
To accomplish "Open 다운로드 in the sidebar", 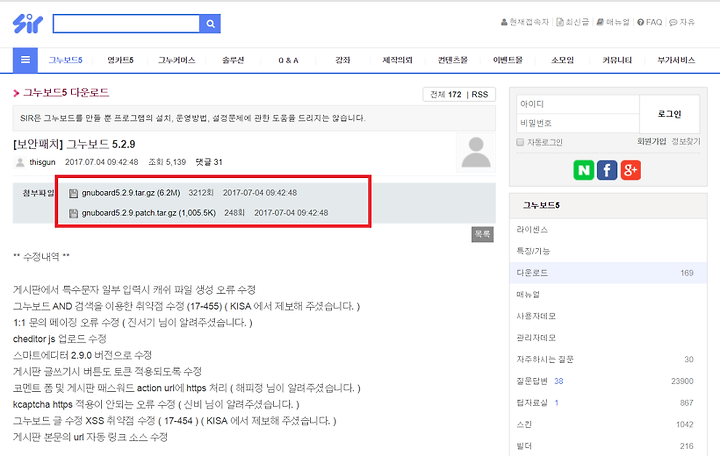I will [x=532, y=273].
